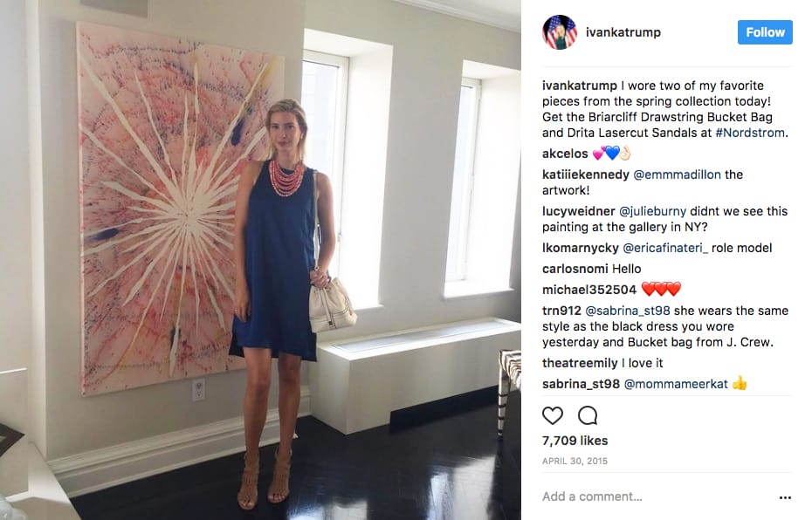Visit commenter michael352504 profile
812x520 pixels.
pyautogui.click(x=589, y=290)
